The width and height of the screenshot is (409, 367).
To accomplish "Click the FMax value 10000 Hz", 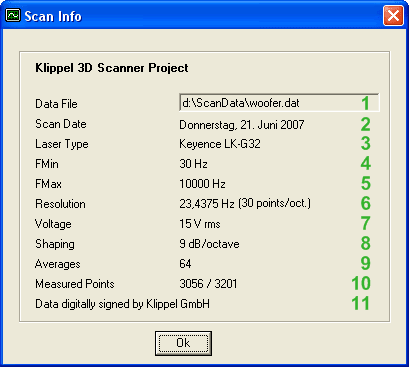I will pos(202,184).
